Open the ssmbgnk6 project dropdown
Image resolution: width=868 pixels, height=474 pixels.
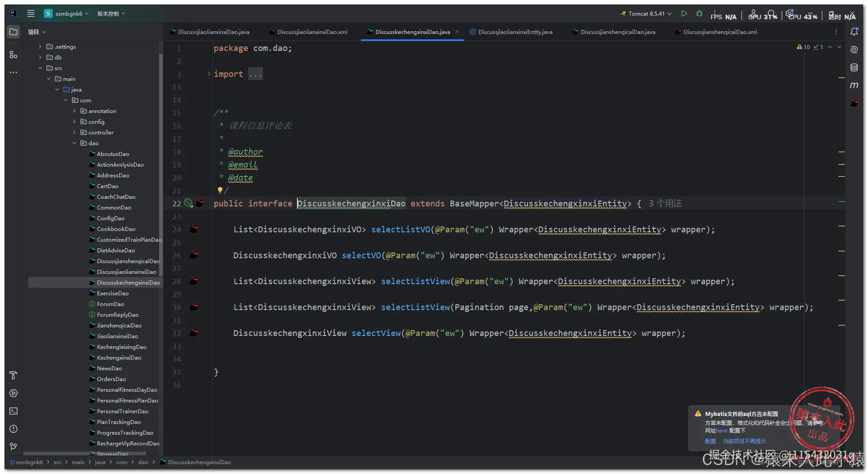tap(66, 13)
